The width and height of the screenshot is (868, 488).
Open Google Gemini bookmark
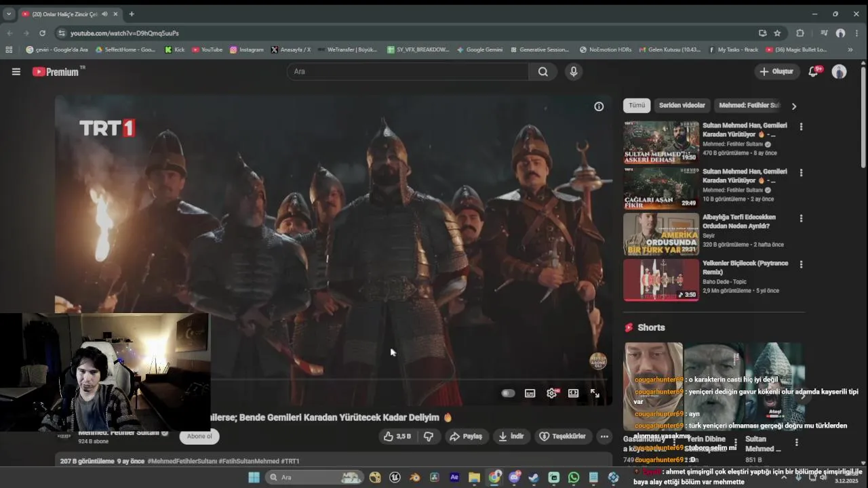479,49
